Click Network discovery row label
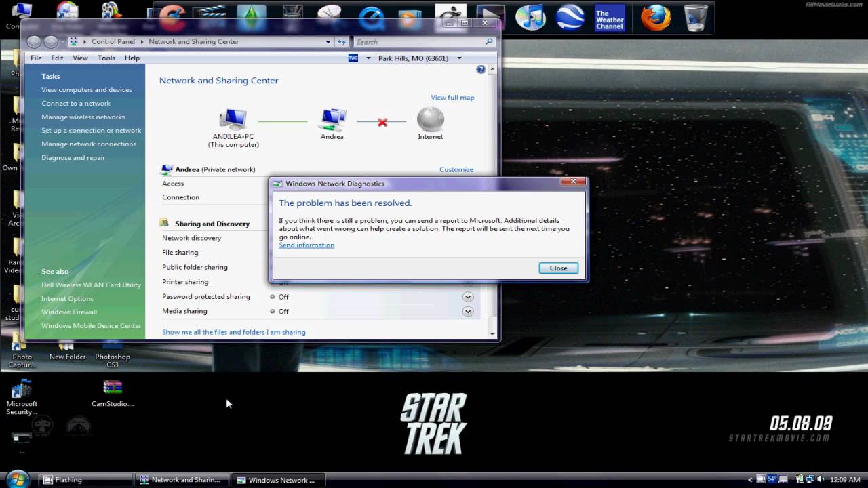This screenshot has width=868, height=488. pos(192,239)
